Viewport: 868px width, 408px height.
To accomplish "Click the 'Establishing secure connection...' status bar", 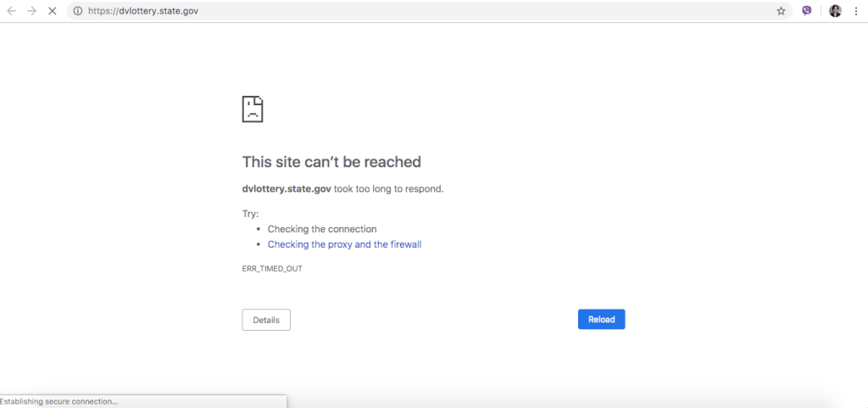I will [59, 401].
